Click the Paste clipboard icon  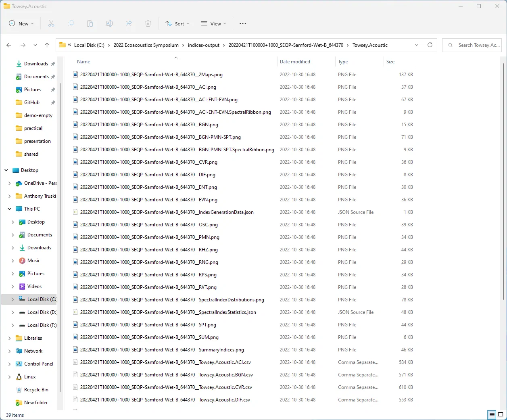[x=90, y=23]
